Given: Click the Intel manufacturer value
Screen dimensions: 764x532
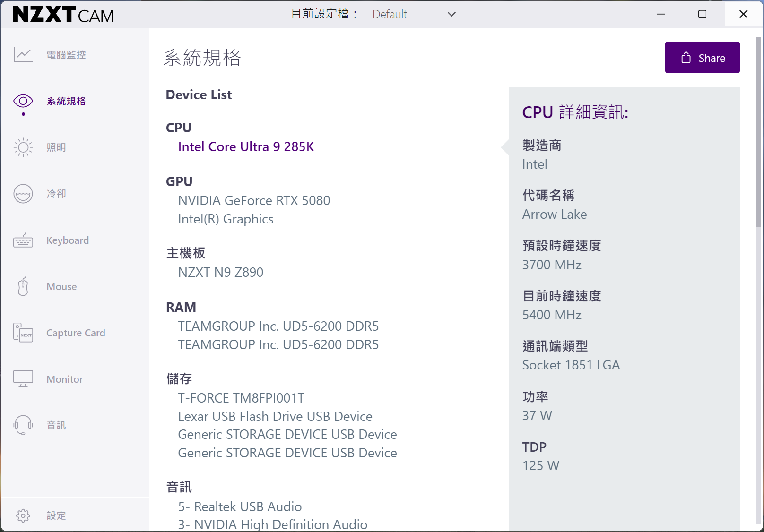Looking at the screenshot, I should click(535, 164).
